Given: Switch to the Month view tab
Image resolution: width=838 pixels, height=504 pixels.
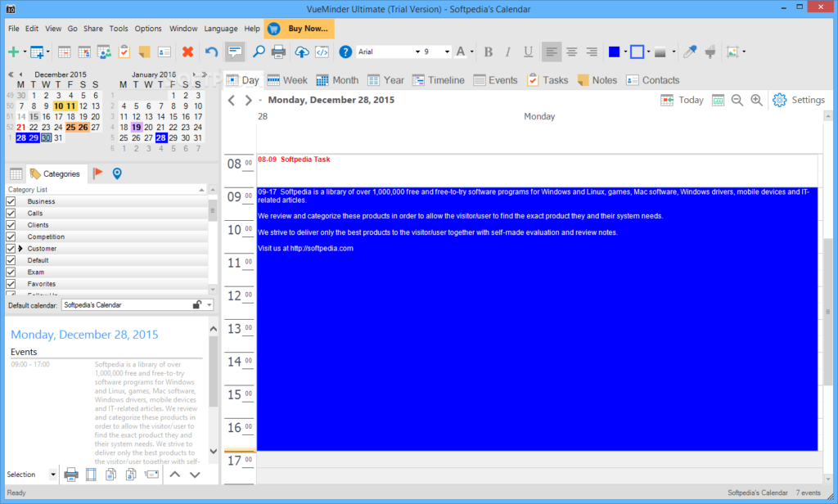Looking at the screenshot, I should coord(336,80).
